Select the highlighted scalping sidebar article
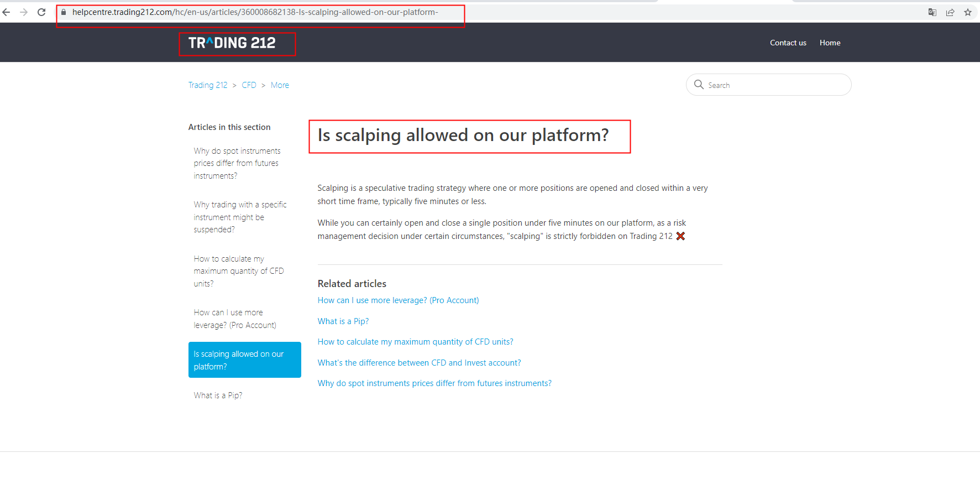 [245, 360]
